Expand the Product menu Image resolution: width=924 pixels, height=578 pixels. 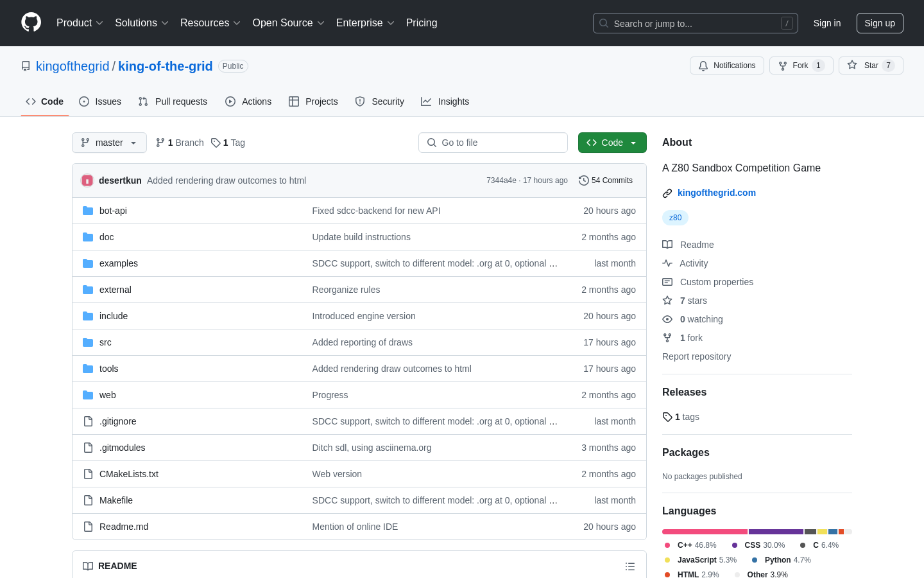point(80,22)
